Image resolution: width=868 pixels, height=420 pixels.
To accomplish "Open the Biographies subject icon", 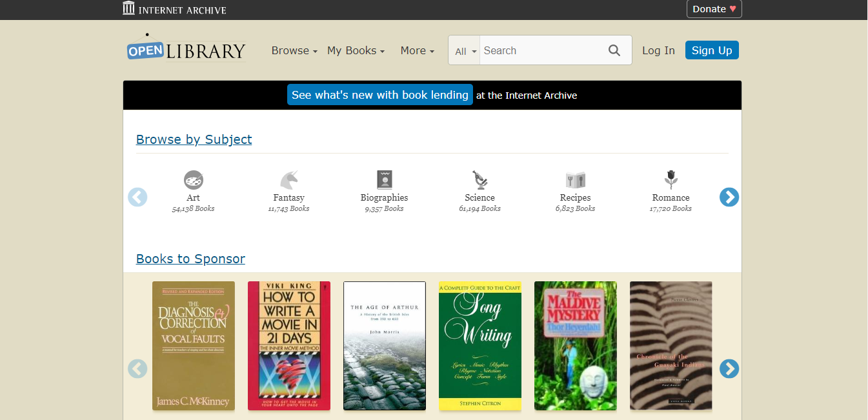I will pos(384,179).
